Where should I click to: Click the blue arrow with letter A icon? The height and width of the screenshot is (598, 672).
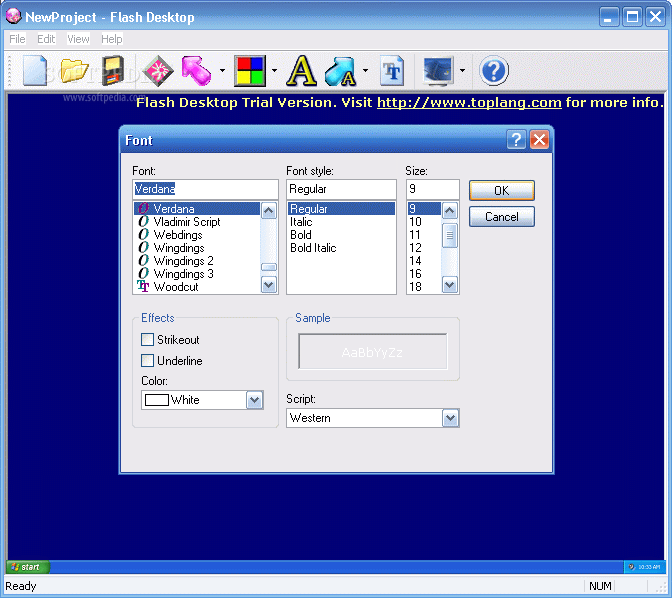pyautogui.click(x=341, y=71)
